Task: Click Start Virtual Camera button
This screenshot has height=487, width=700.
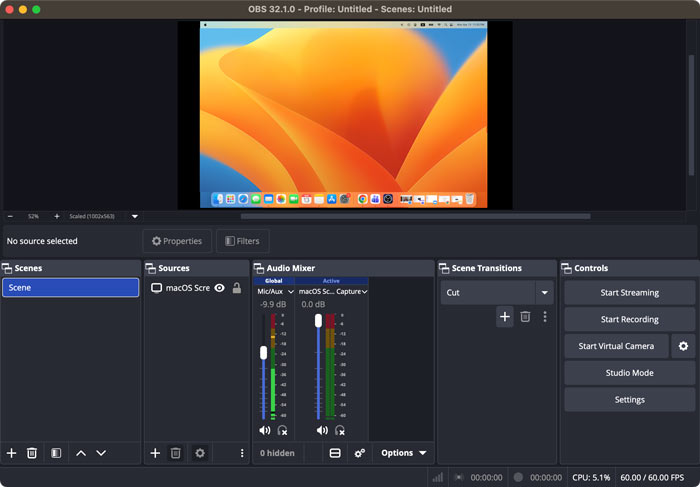Action: 616,346
